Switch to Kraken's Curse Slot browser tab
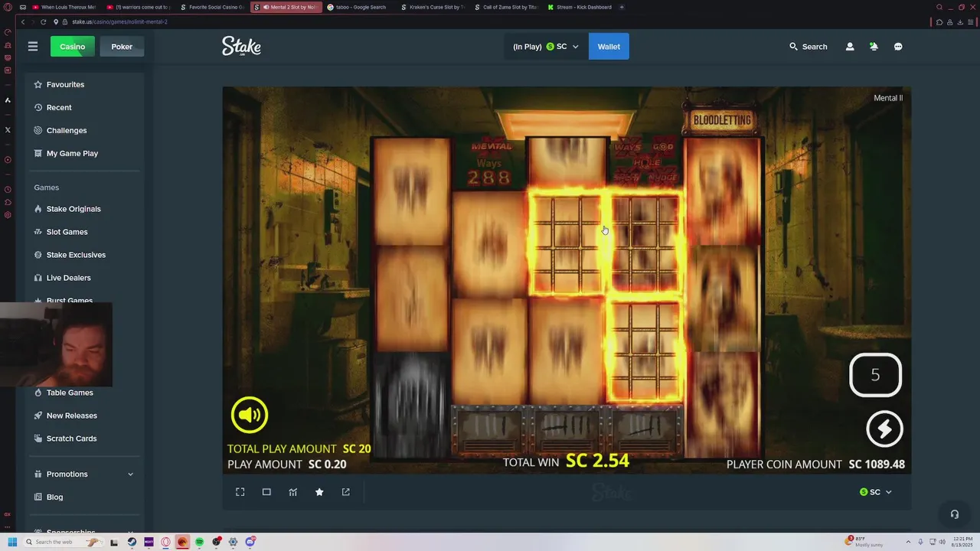The height and width of the screenshot is (551, 980). pos(433,7)
